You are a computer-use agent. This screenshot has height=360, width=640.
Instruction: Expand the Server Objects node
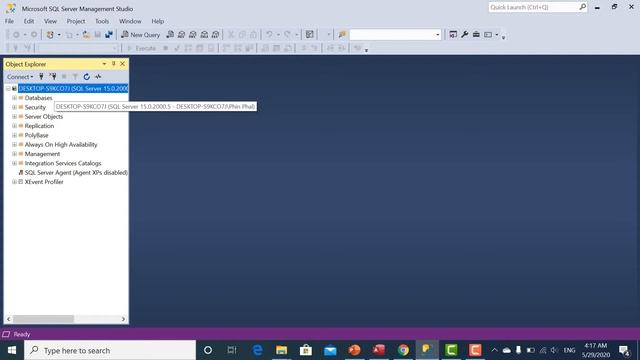(14, 116)
